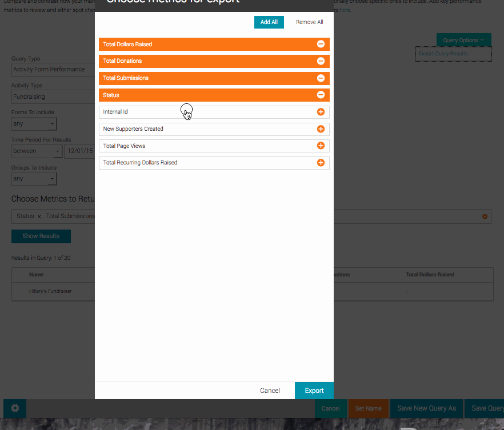Image resolution: width=504 pixels, height=430 pixels.
Task: Click Set Name button
Action: [x=369, y=408]
